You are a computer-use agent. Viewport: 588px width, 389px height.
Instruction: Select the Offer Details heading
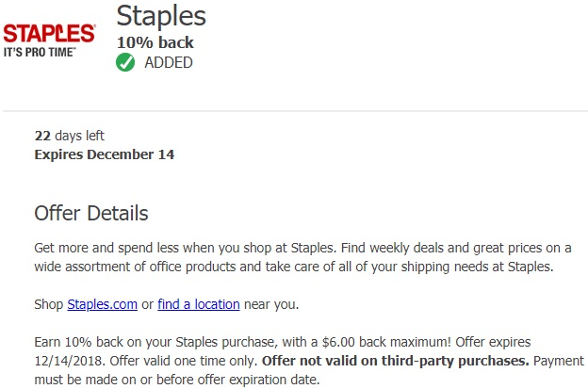91,213
